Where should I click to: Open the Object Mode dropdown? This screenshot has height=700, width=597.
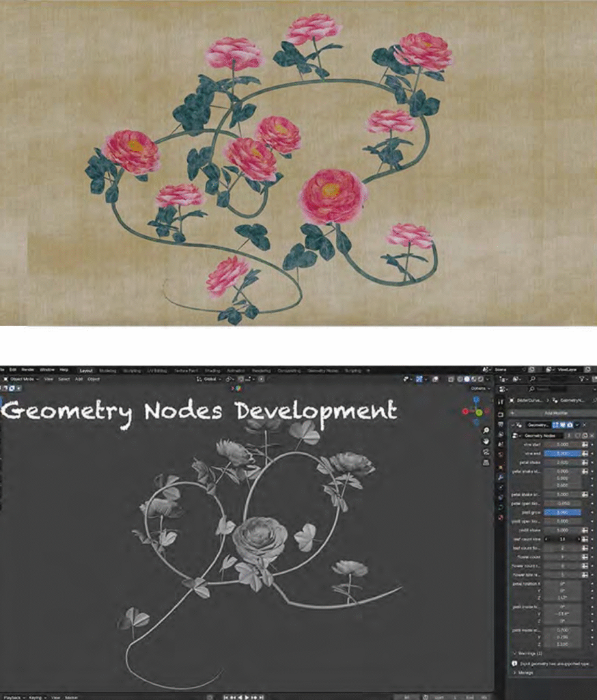(23, 379)
